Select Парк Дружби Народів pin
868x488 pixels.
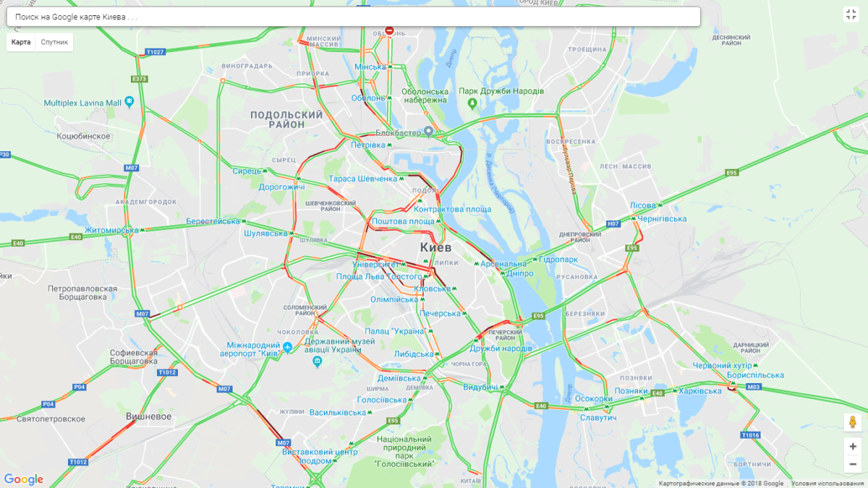pos(472,103)
